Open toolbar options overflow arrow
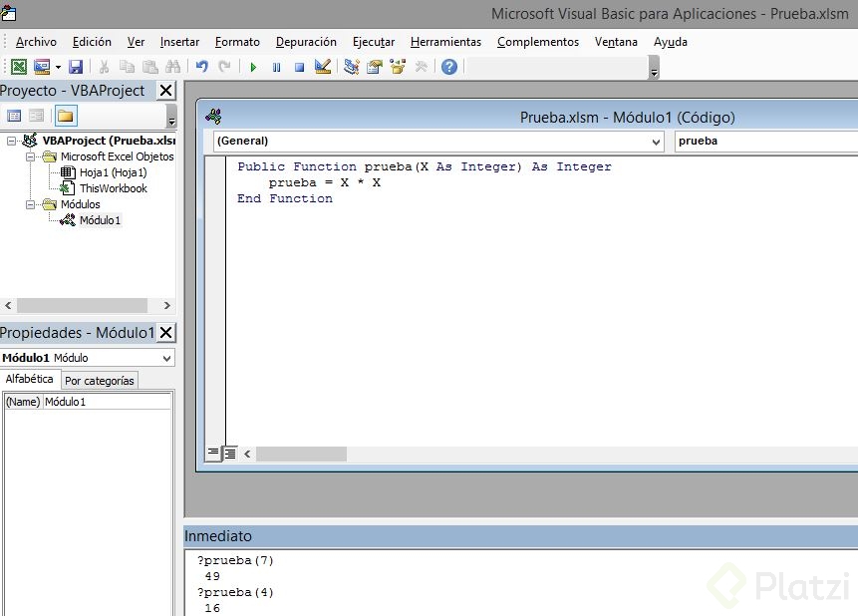Viewport: 858px width, 616px height. [x=654, y=68]
